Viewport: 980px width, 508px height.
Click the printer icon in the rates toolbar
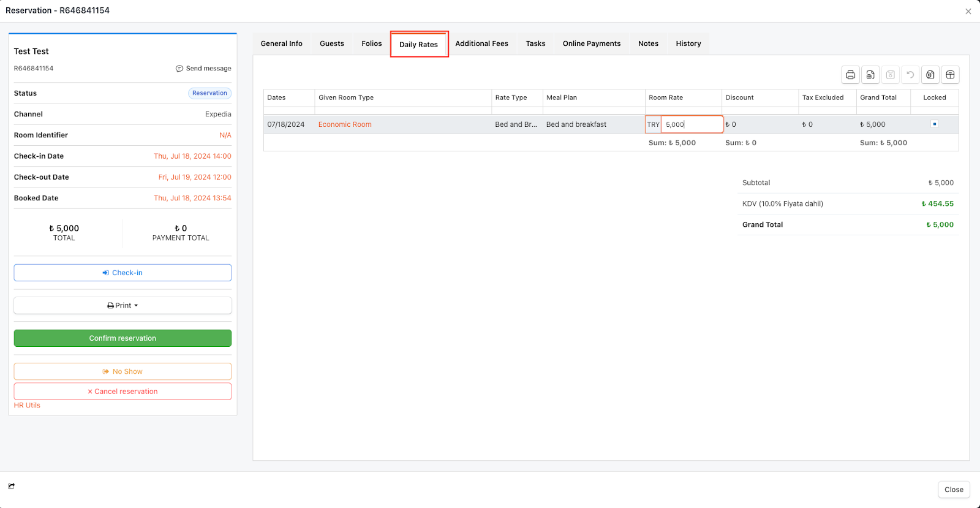pos(850,75)
